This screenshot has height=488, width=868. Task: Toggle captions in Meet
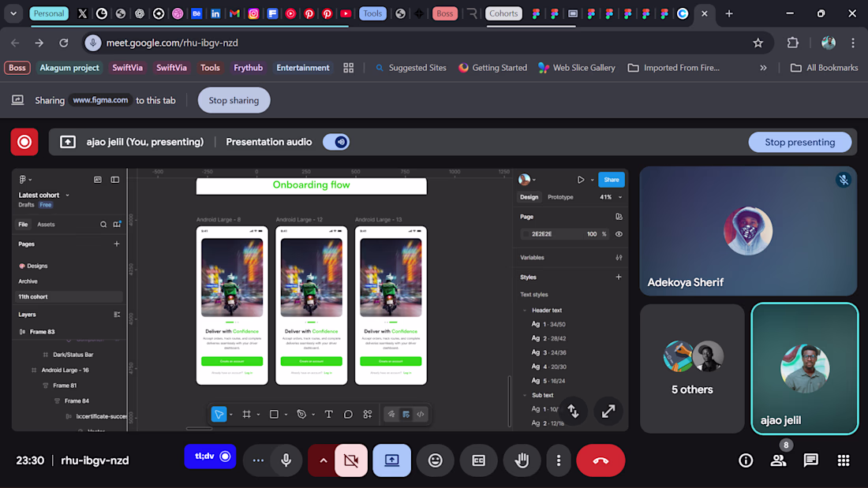478,460
